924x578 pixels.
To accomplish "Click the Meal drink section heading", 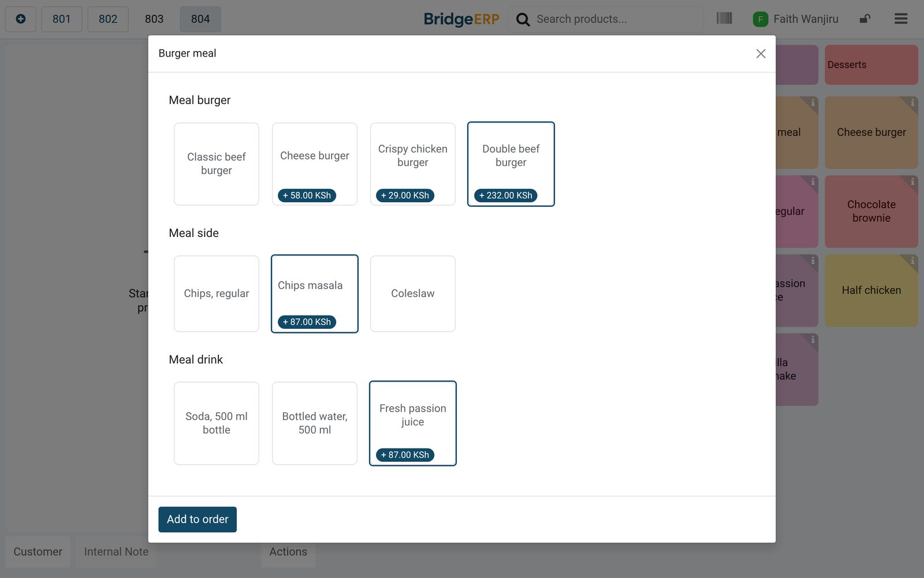I will click(196, 360).
